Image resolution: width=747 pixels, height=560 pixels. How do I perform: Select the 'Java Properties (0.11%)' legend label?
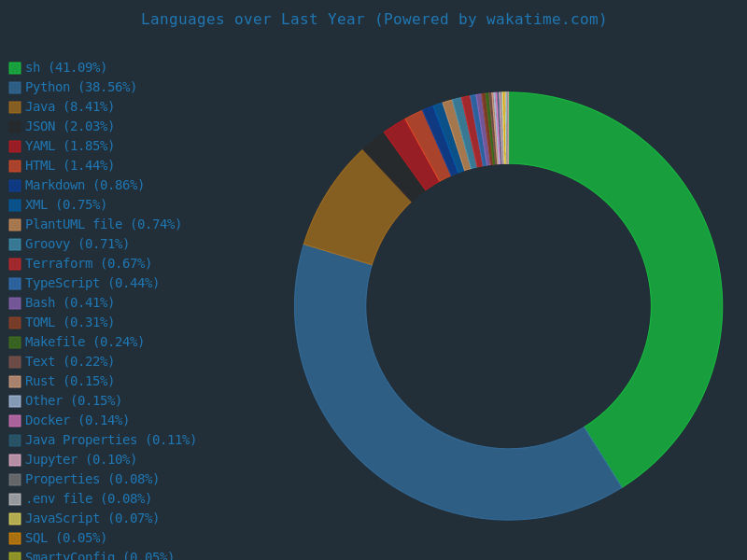[x=111, y=440]
